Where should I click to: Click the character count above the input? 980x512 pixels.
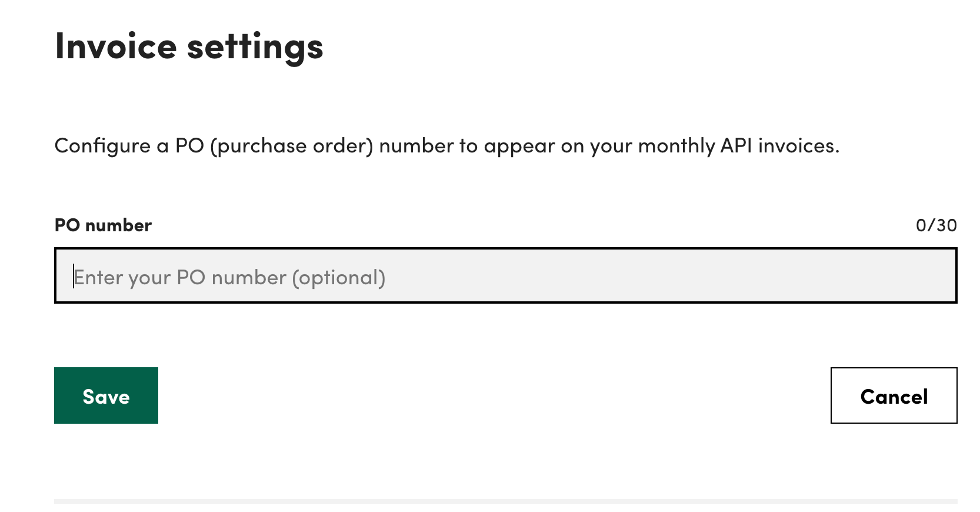936,225
